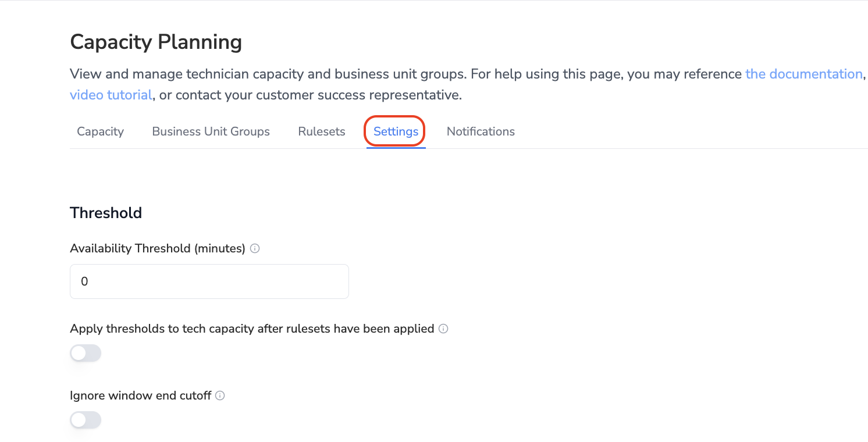Follow the 'video tutorial' link
The image size is (868, 442).
[x=111, y=95]
